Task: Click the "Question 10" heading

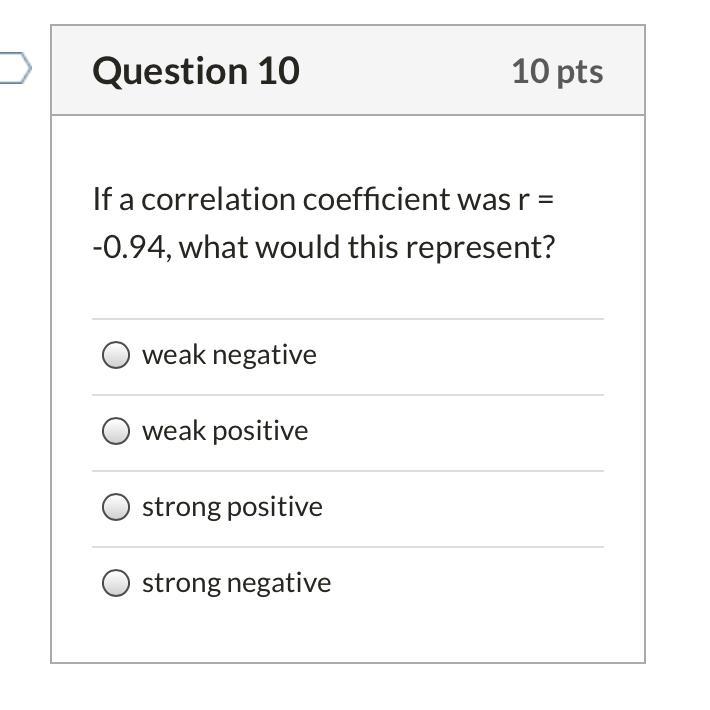Action: click(196, 71)
